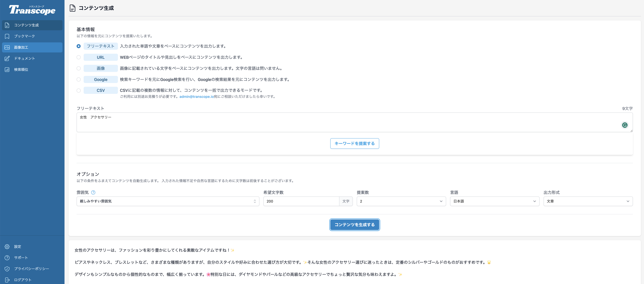Screen dimensions: 644x284
Task: Click the Transcope logo
Action: click(x=32, y=10)
